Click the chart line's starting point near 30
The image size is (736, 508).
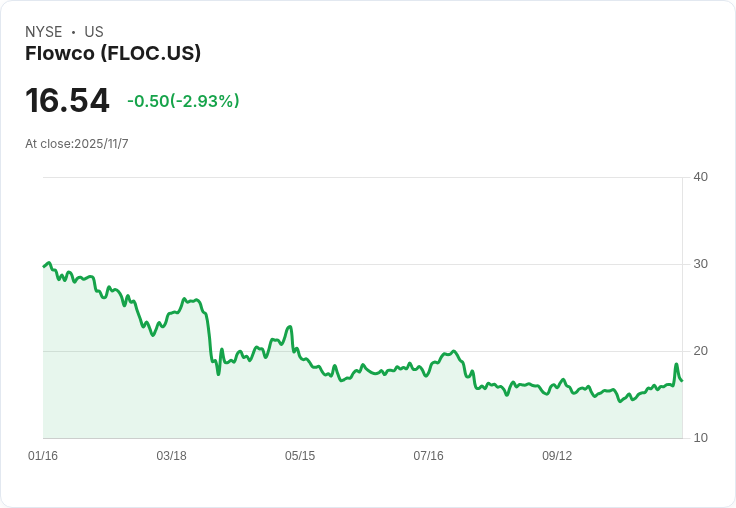44,266
